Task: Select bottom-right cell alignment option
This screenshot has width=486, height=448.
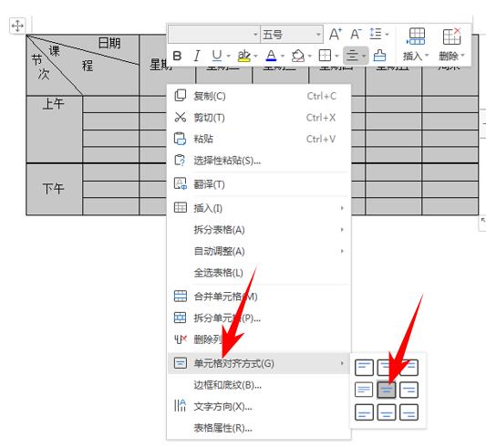Action: (x=408, y=412)
